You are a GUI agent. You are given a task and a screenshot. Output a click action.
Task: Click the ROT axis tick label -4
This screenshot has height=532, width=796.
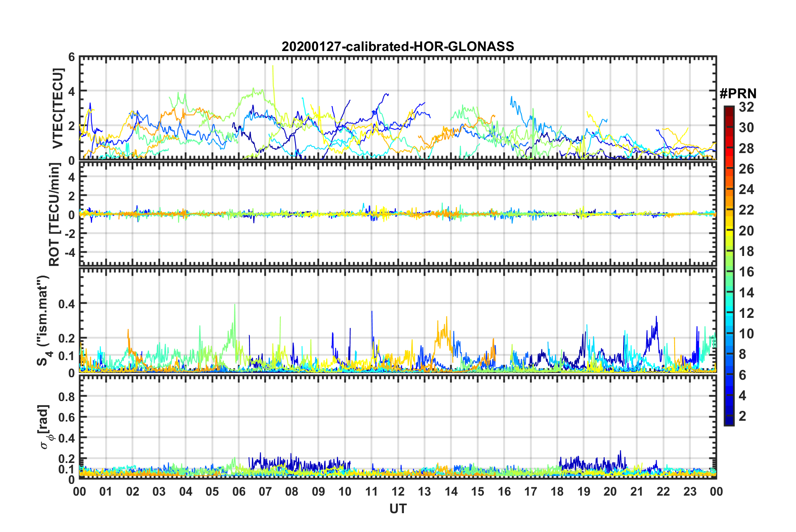coord(69,253)
